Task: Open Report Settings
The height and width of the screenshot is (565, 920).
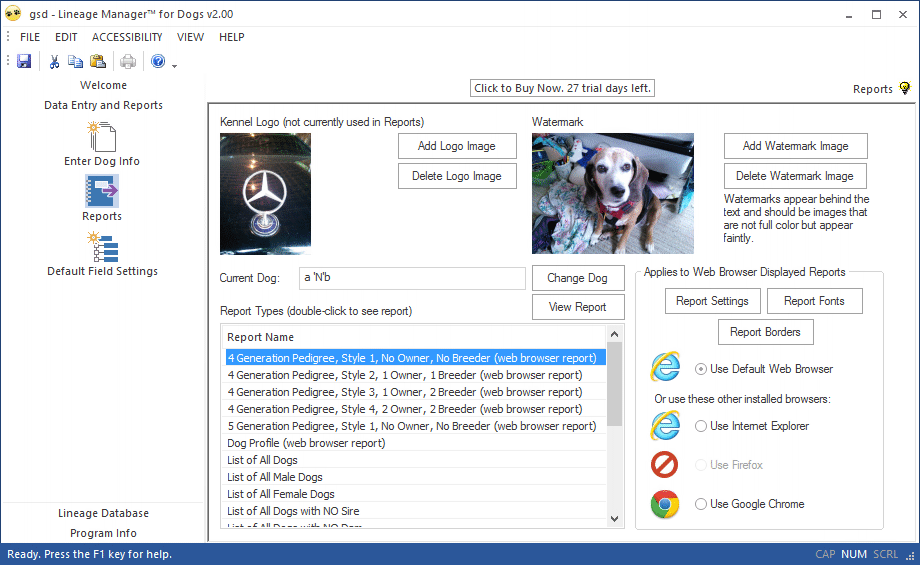Action: click(712, 301)
